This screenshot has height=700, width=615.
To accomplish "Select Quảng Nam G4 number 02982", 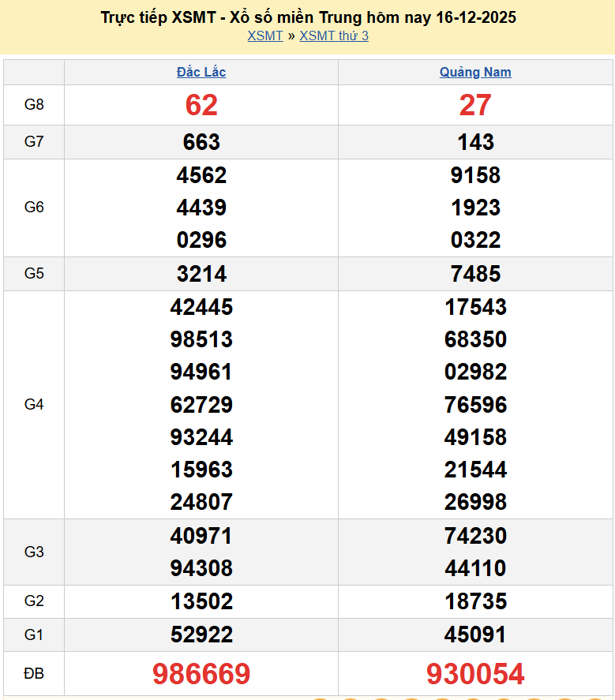I will coord(475,372).
